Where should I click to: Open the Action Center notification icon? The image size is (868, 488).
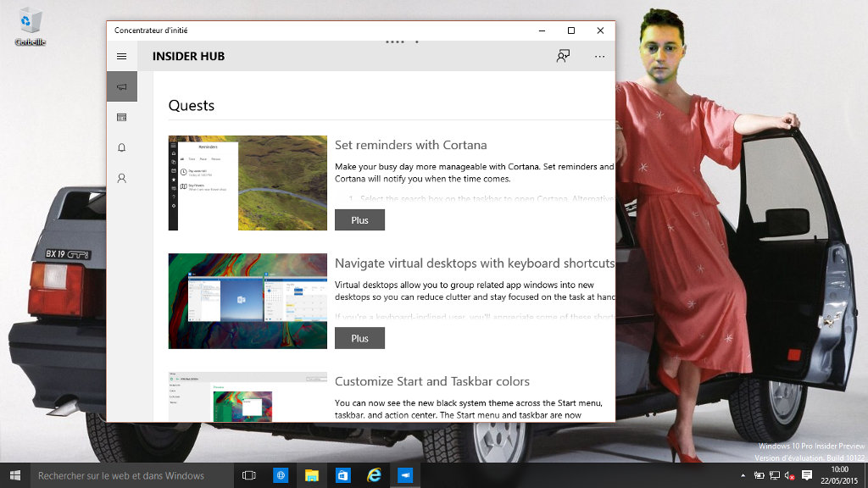pos(807,475)
